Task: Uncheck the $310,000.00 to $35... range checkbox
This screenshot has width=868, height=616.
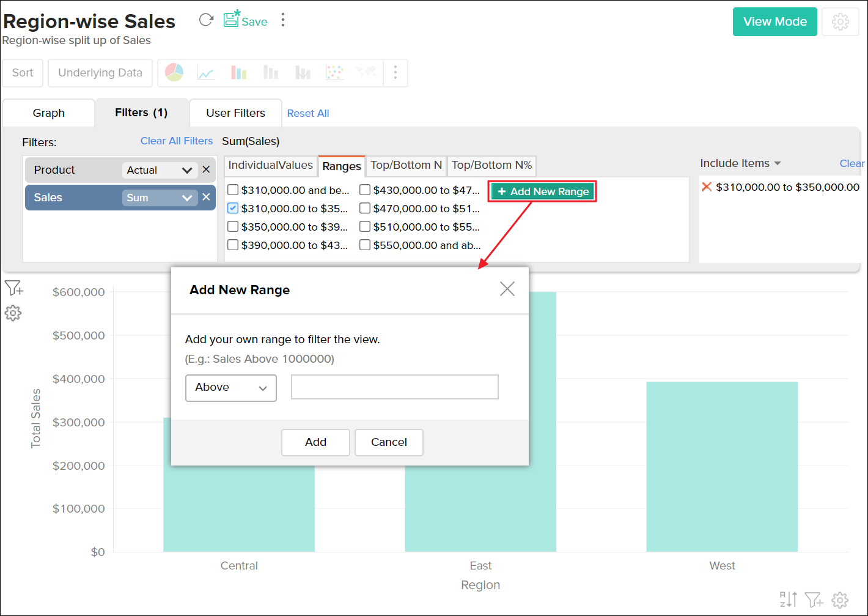Action: pos(233,208)
